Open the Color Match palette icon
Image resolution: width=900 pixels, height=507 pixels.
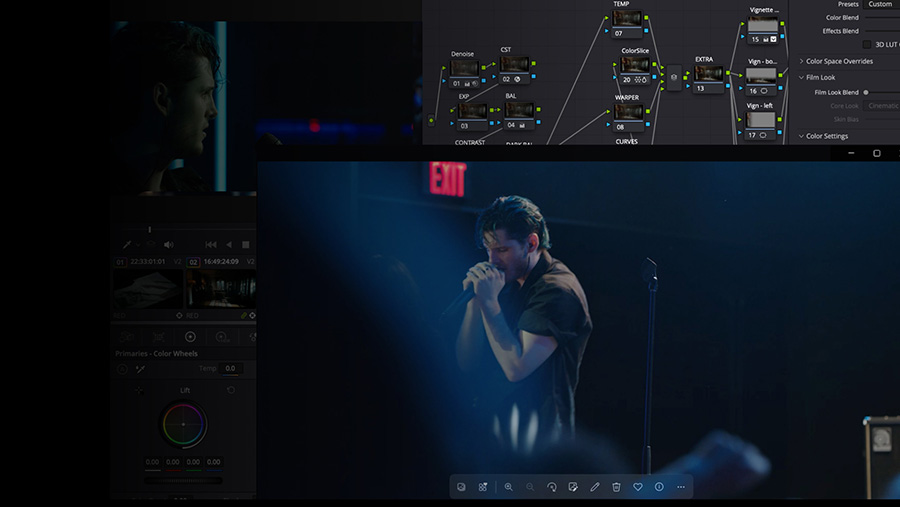[159, 337]
